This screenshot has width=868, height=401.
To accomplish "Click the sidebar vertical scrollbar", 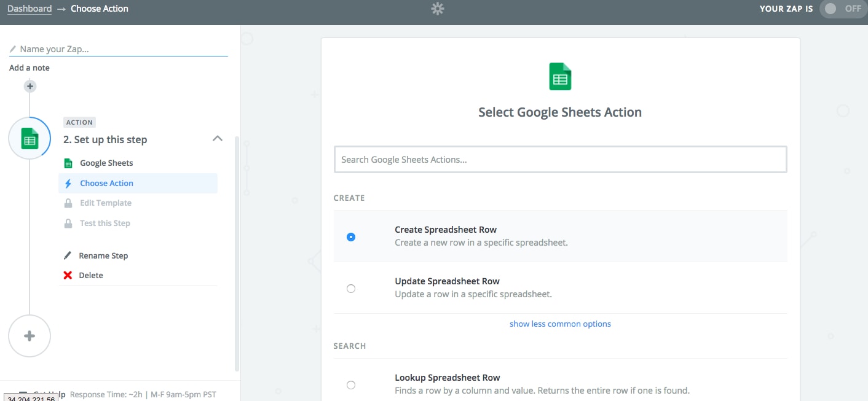I will point(237,253).
